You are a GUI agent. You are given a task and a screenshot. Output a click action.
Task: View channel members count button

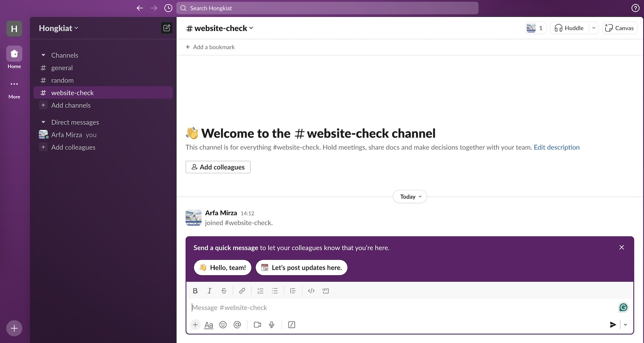(535, 28)
